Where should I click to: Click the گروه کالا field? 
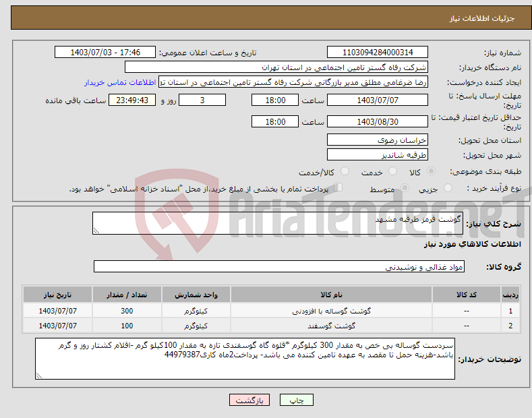pyautogui.click(x=279, y=267)
